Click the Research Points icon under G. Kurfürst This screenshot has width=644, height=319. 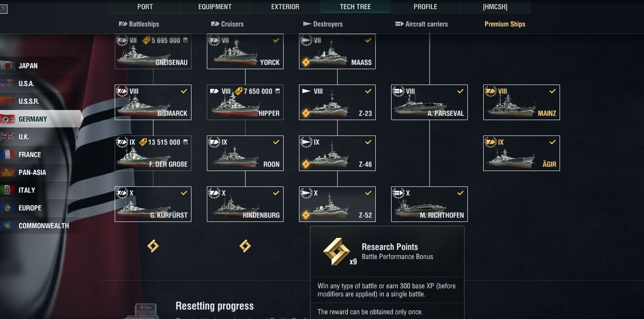pos(153,246)
